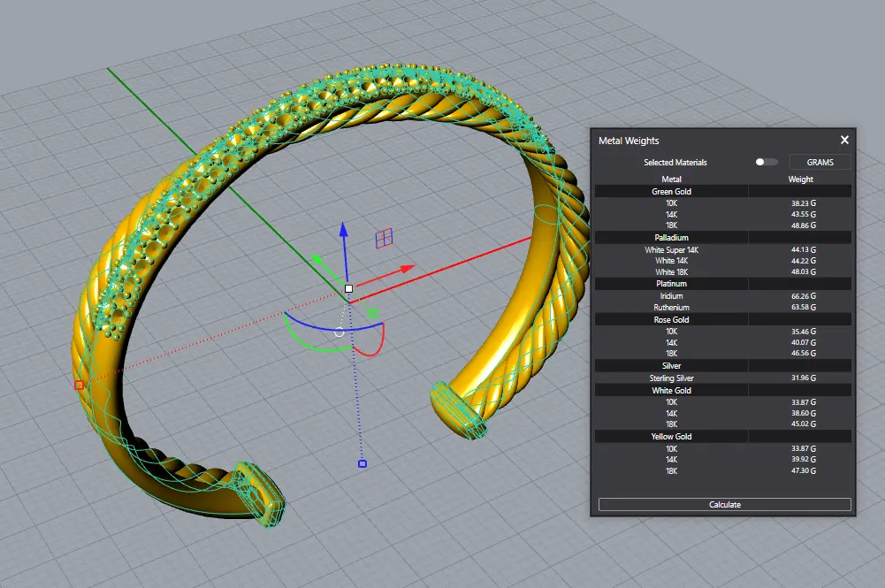The image size is (885, 588).
Task: Click the blue scale handle square below gumball
Action: (362, 464)
